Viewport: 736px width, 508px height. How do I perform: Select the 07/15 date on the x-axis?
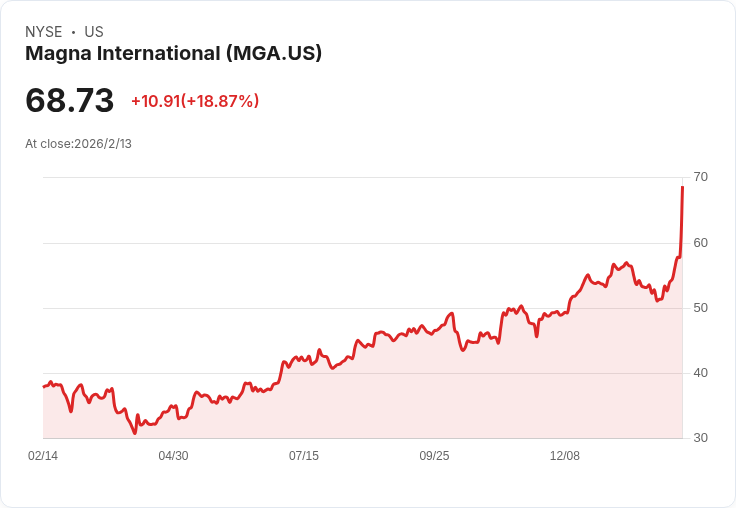pyautogui.click(x=304, y=456)
